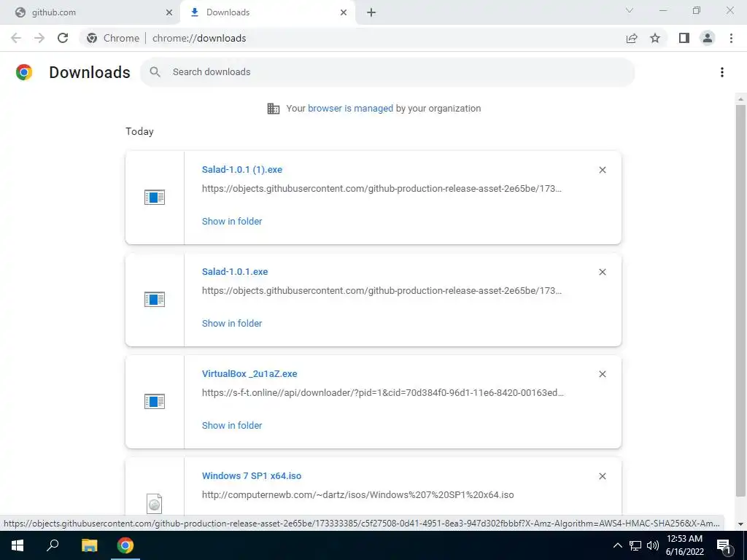Screen dimensions: 747x560
Task: Focus the Search downloads field
Action: [387, 72]
